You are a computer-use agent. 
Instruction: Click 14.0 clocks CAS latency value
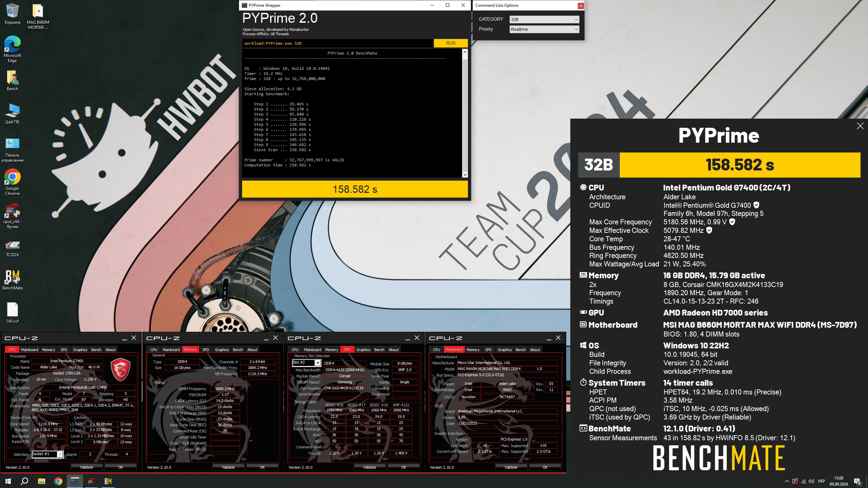click(225, 401)
